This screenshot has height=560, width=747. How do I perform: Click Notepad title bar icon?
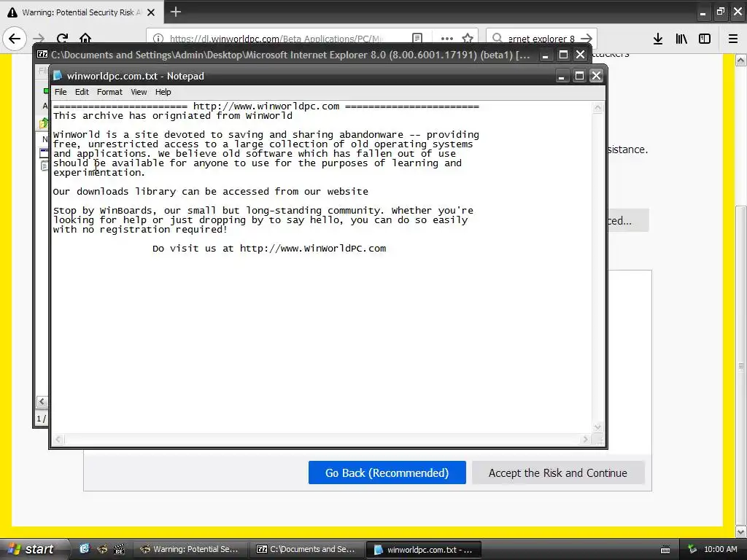pos(58,76)
